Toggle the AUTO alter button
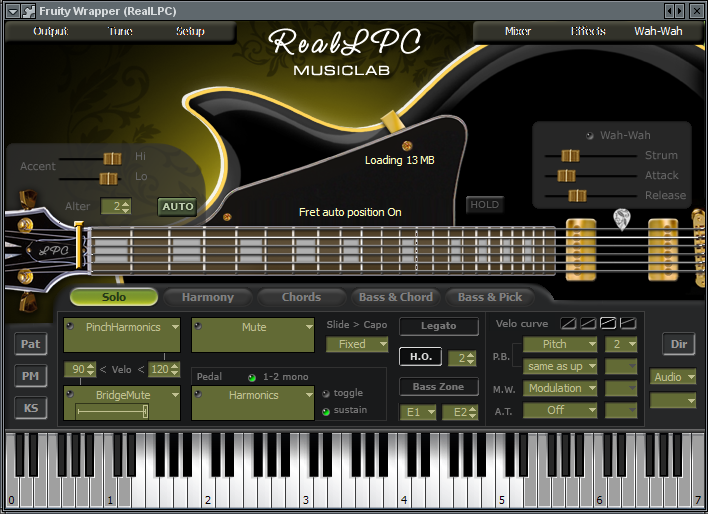The image size is (708, 514). pyautogui.click(x=177, y=206)
